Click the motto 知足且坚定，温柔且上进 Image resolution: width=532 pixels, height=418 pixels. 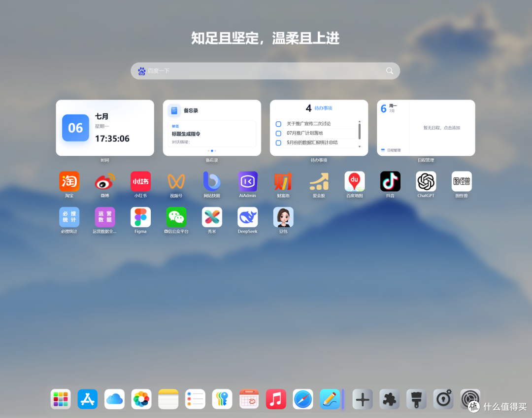coord(266,38)
